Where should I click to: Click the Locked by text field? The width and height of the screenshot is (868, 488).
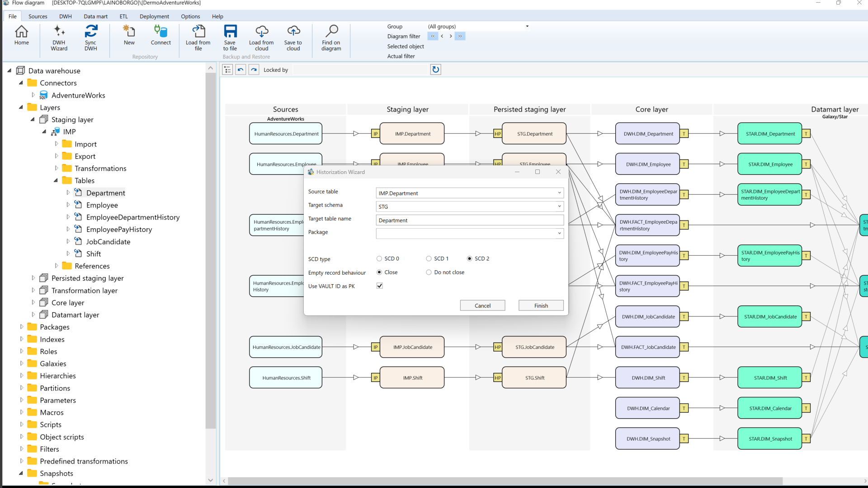(360, 70)
